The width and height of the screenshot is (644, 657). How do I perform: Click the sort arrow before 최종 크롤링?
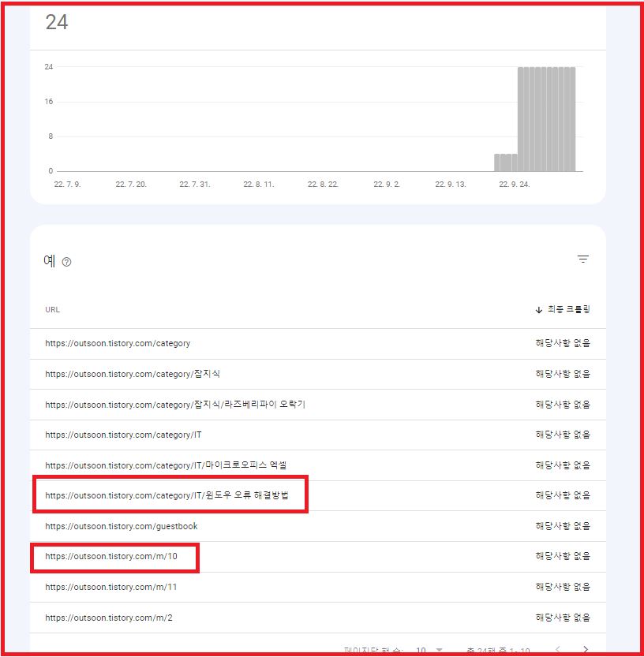(539, 310)
